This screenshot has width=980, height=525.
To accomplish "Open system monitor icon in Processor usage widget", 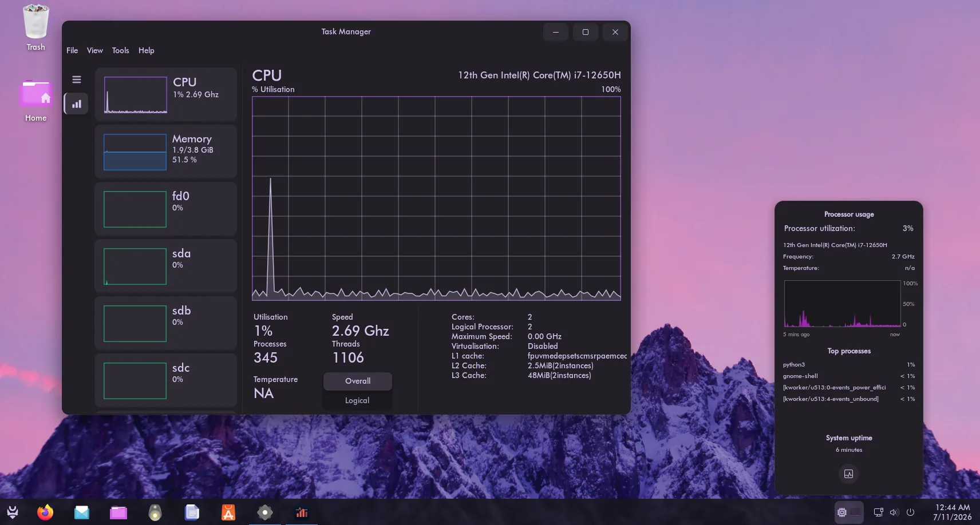I will tap(848, 474).
